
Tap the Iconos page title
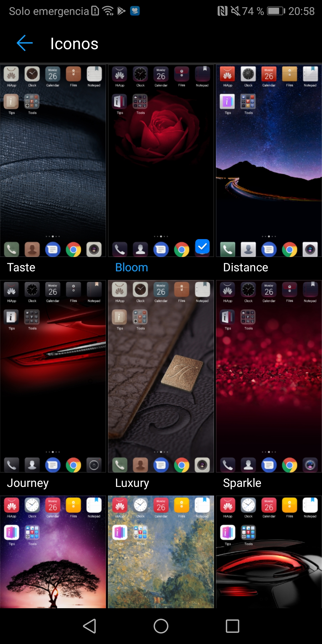tap(74, 44)
